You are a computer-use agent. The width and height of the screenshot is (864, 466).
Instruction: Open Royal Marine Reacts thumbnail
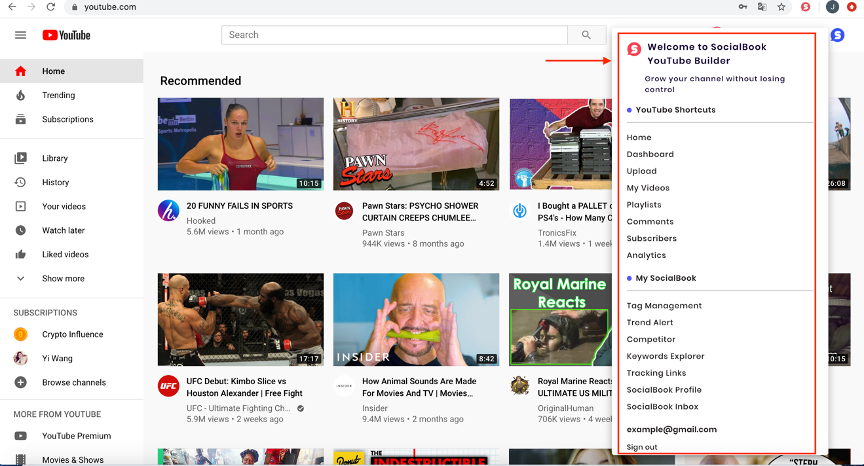point(560,319)
